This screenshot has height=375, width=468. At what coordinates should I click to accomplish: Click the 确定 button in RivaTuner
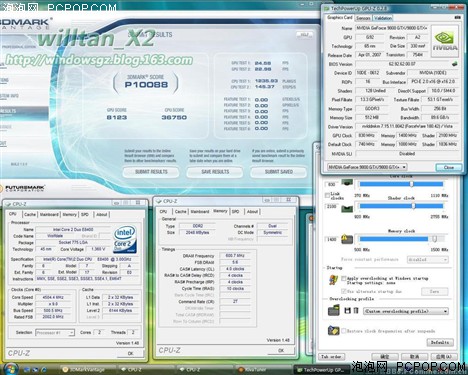pos(385,357)
